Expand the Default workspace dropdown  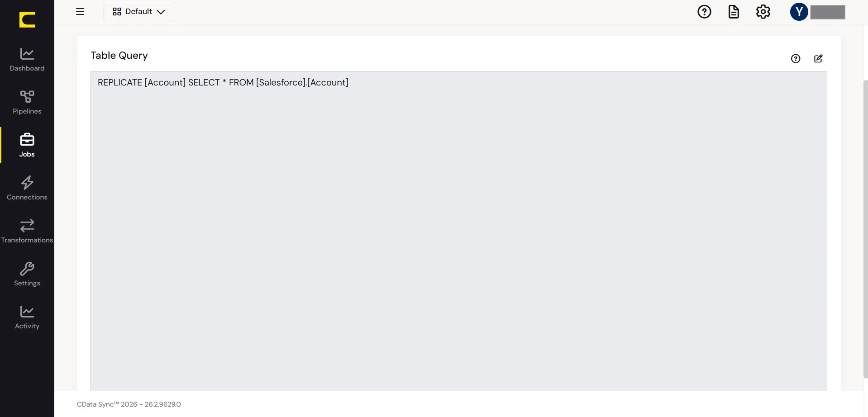coord(139,12)
